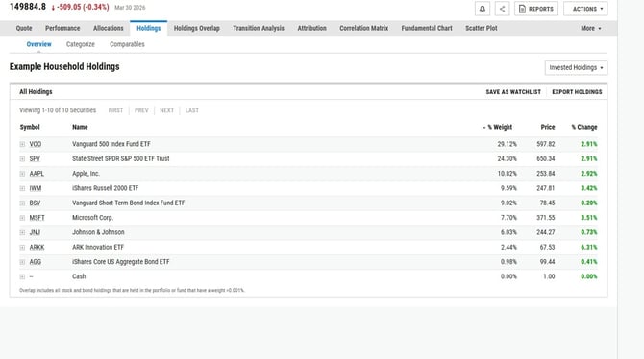644x359 pixels.
Task: Open the AGG symbol link
Action: [36, 262]
